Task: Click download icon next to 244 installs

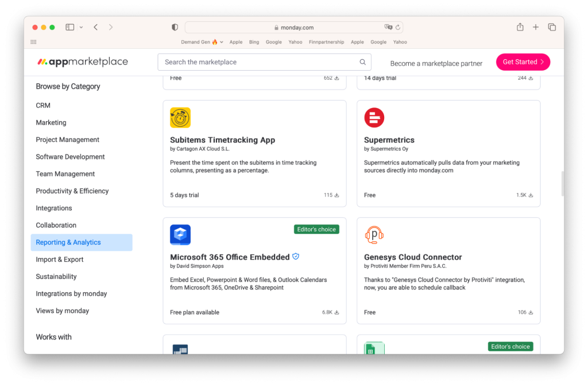Action: coord(531,78)
